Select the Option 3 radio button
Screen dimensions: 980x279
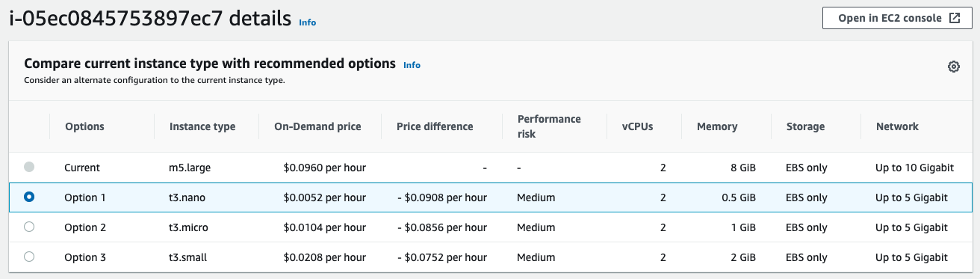(29, 257)
